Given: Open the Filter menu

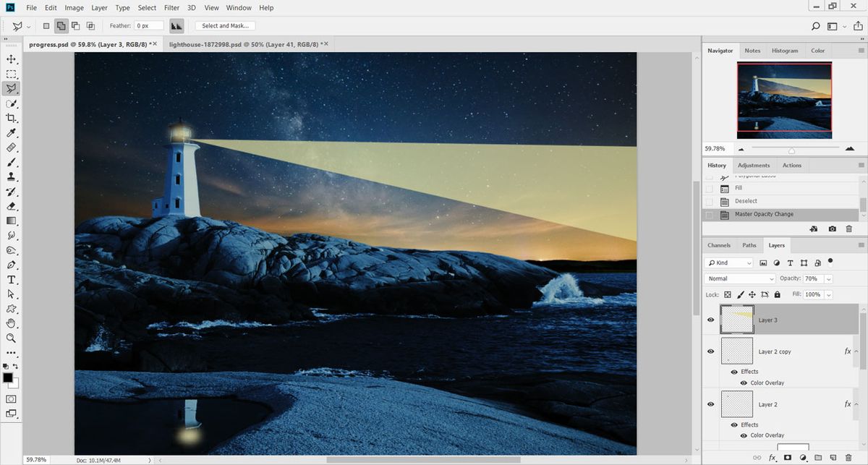Looking at the screenshot, I should (x=171, y=7).
